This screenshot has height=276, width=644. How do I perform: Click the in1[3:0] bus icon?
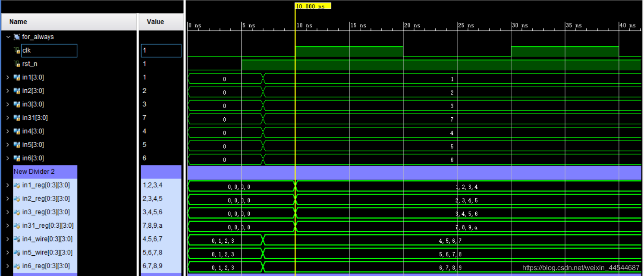coord(17,78)
